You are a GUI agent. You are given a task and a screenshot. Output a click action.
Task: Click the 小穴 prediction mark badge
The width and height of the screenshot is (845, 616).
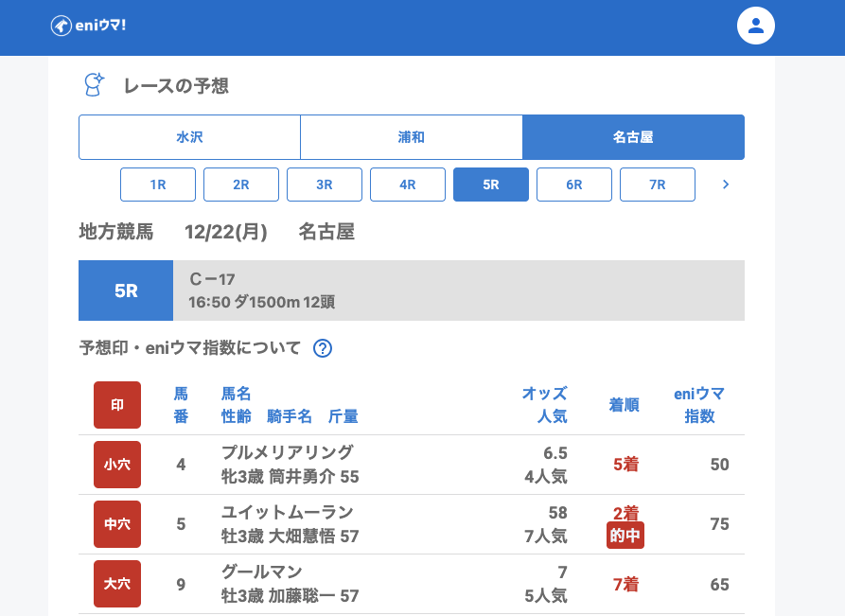coord(117,465)
